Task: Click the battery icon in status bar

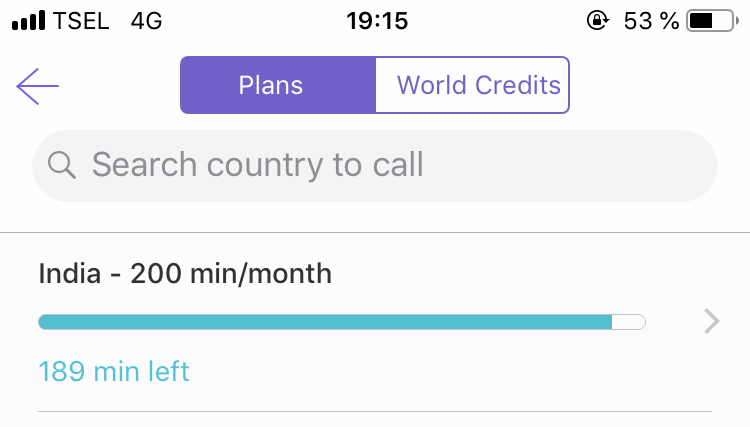Action: pyautogui.click(x=713, y=21)
